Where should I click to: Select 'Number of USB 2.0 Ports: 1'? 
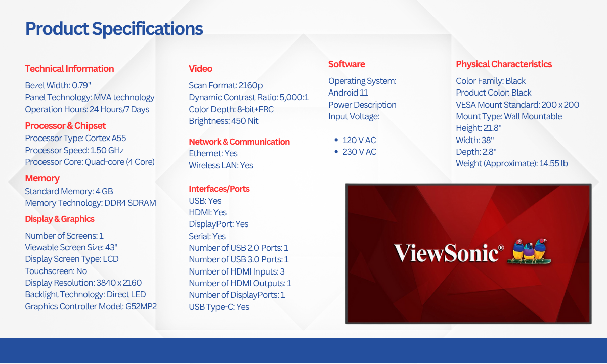(238, 248)
